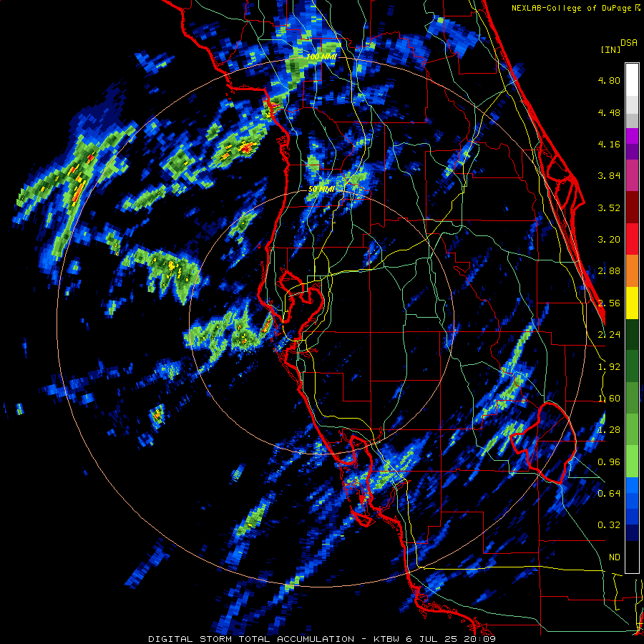Pick the bright magenta legend swatch
Image resolution: width=644 pixels, height=644 pixels.
click(632, 136)
